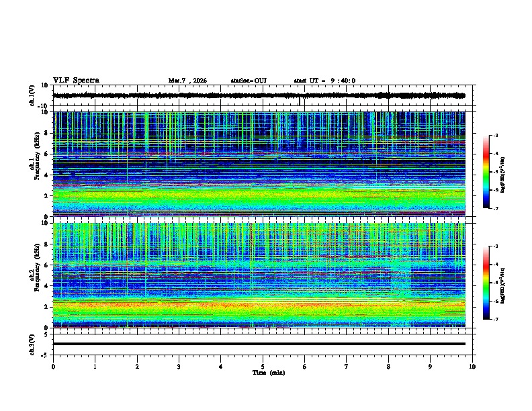The image size is (532, 411).
Task: Click the ch.2 color bar log(PSD) unit label
Action: click(x=503, y=285)
